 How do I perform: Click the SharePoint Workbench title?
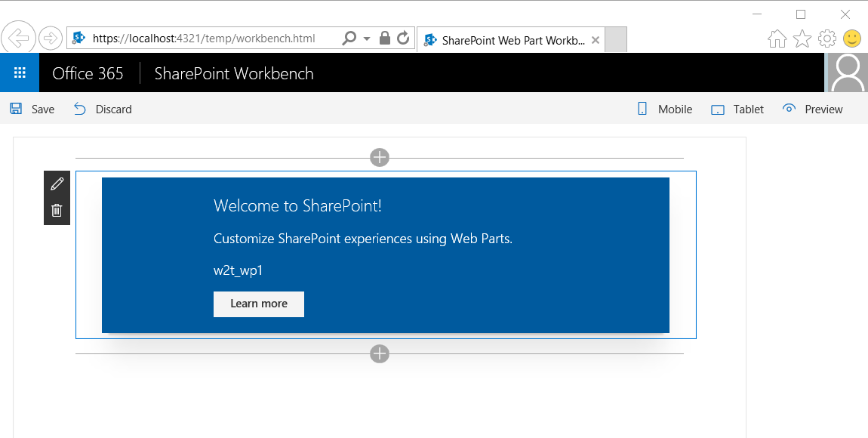(x=234, y=73)
